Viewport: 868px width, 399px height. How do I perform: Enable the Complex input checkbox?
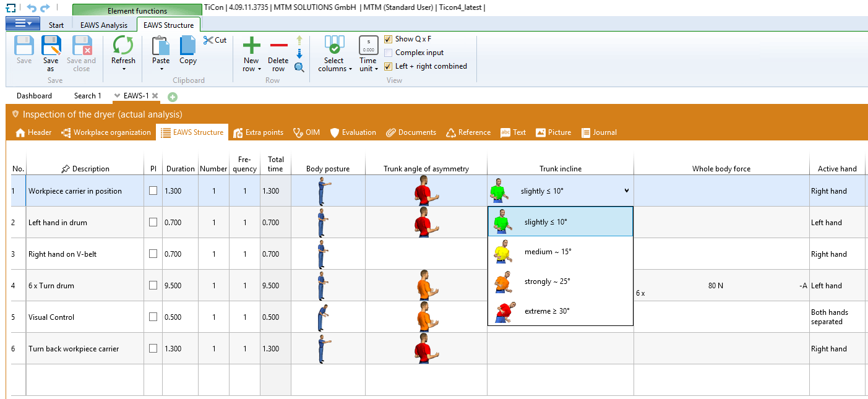(x=389, y=53)
